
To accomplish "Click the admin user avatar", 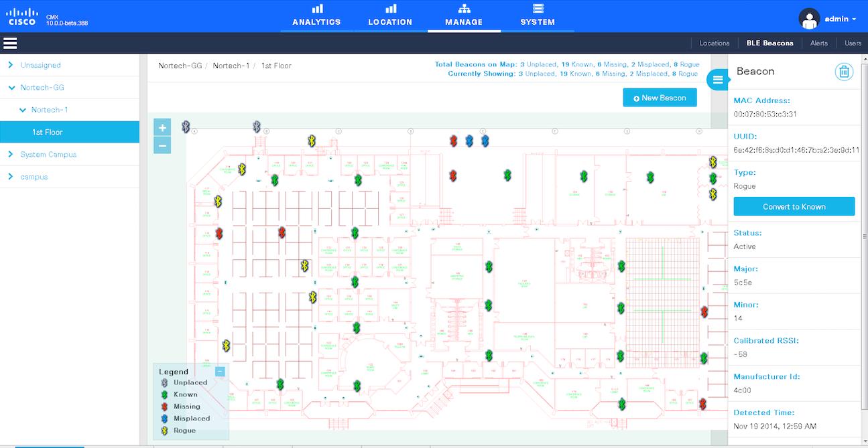I will point(810,19).
